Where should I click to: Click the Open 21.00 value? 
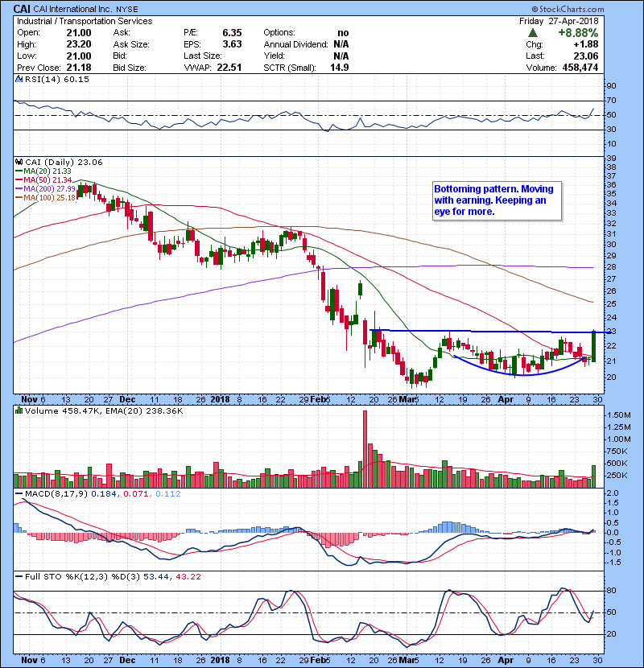pyautogui.click(x=79, y=33)
